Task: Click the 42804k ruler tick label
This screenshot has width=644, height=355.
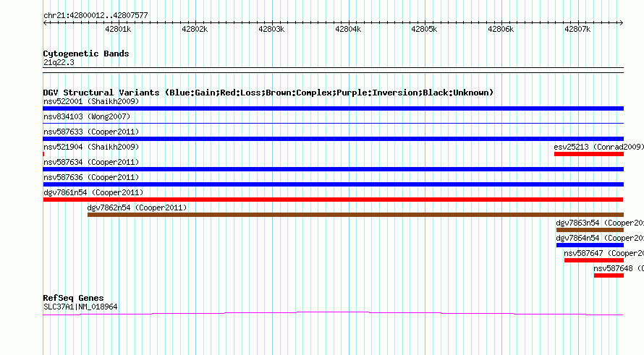Action: tap(348, 29)
